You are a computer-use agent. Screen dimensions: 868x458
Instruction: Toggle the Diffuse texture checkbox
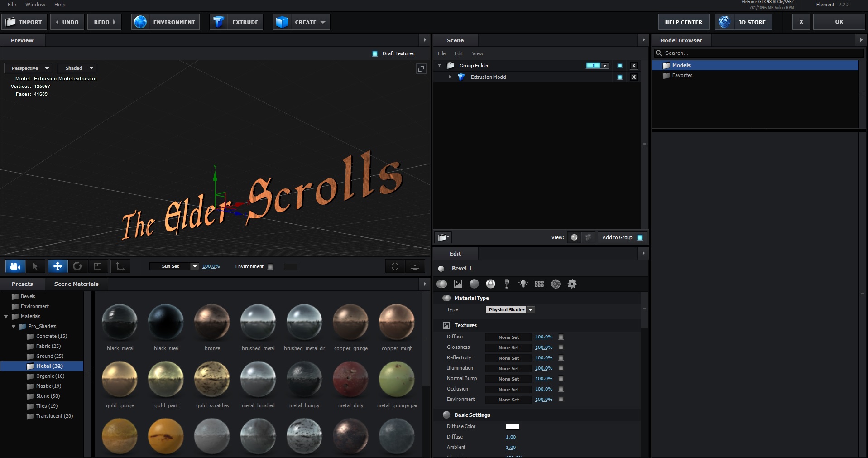tap(561, 337)
